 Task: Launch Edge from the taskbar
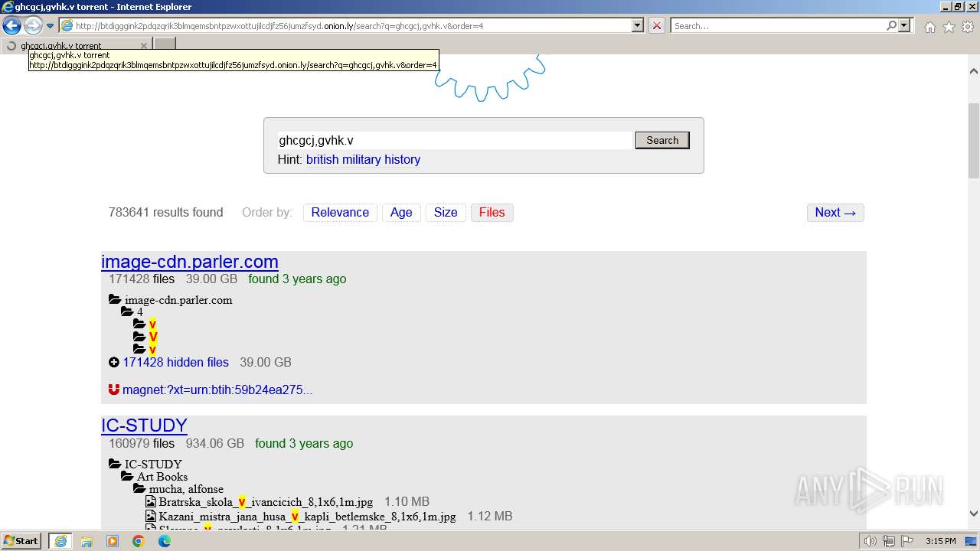(165, 541)
